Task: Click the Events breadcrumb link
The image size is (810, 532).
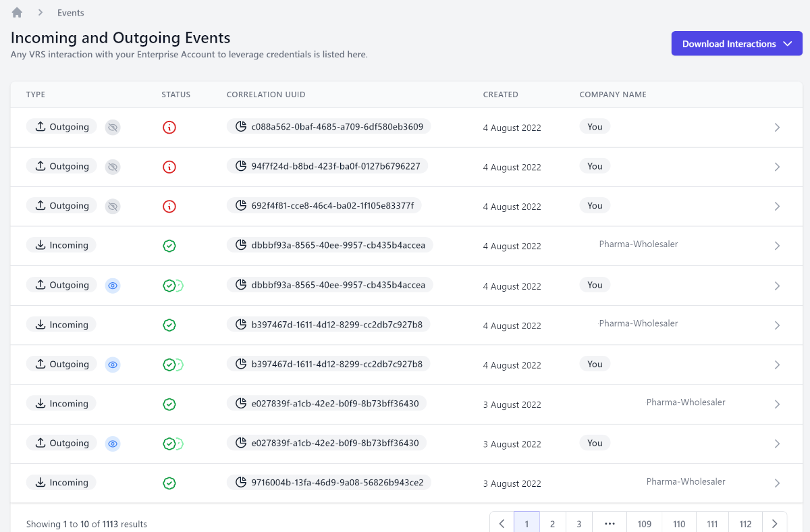Action: point(71,13)
